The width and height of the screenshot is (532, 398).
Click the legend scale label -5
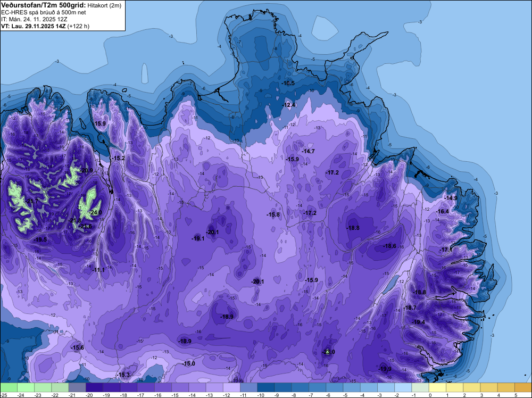click(x=347, y=395)
